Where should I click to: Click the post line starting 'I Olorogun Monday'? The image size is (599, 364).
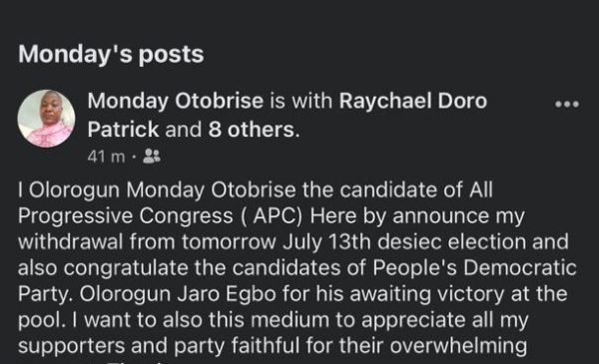click(256, 190)
